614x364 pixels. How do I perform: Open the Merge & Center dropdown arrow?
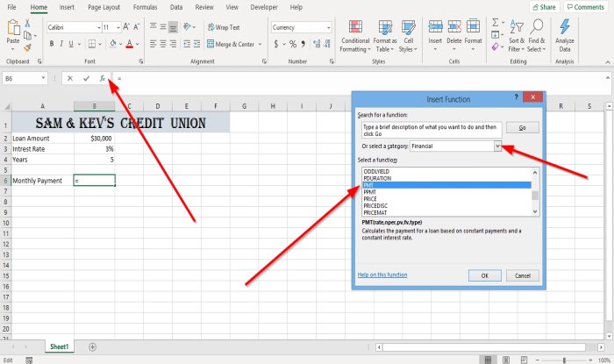[260, 44]
